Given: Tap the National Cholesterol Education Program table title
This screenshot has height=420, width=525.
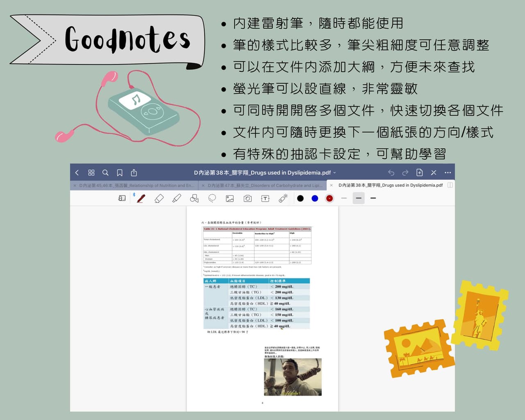Looking at the screenshot, I should click(257, 229).
